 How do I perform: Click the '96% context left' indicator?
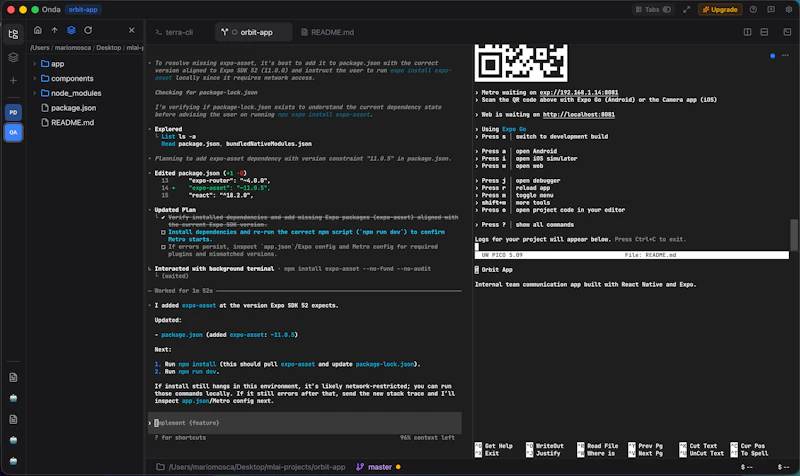pyautogui.click(x=427, y=438)
